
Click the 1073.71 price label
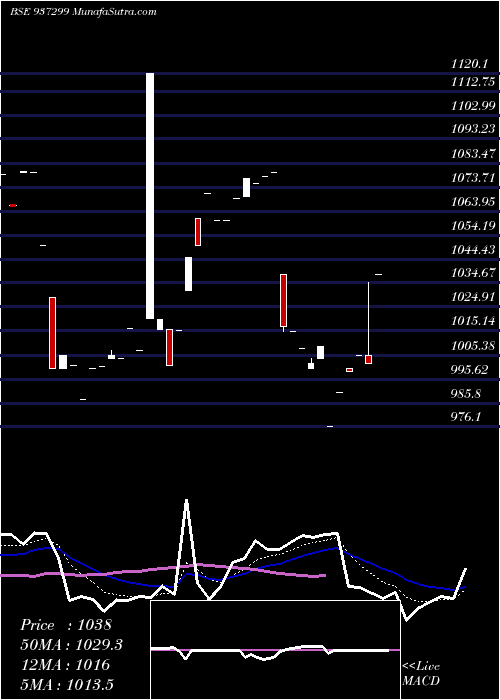tap(473, 178)
